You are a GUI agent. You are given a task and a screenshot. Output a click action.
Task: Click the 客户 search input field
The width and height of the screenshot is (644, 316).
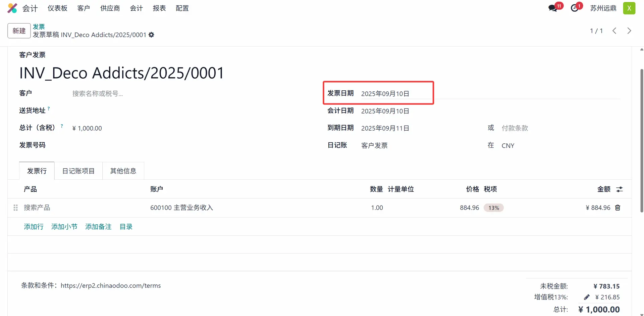tap(168, 94)
